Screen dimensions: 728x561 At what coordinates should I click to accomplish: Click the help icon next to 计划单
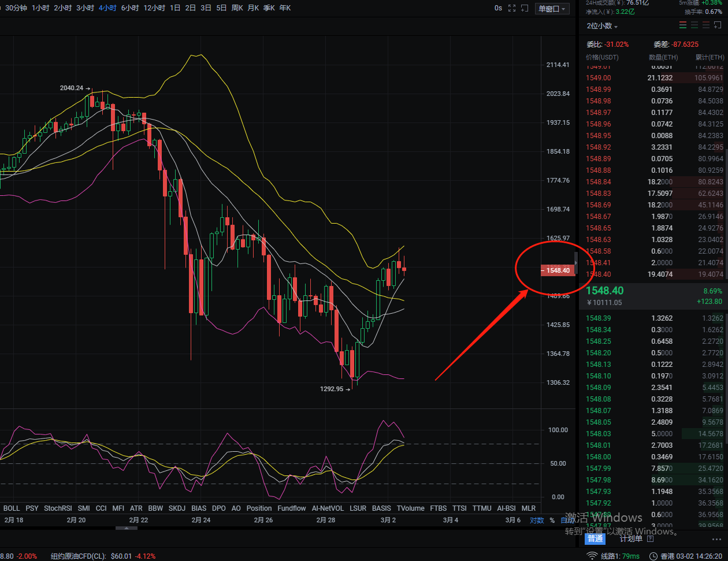[650, 538]
